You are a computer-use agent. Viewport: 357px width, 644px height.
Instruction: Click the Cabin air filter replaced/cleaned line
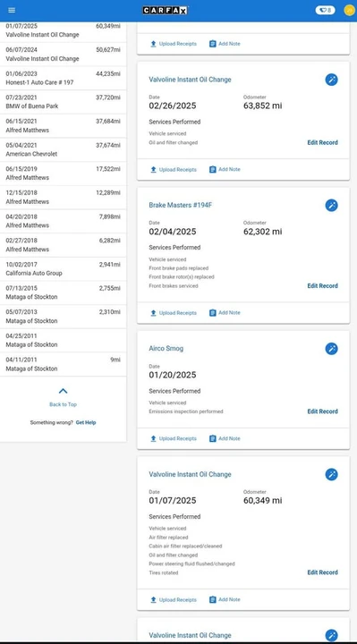[x=185, y=547]
